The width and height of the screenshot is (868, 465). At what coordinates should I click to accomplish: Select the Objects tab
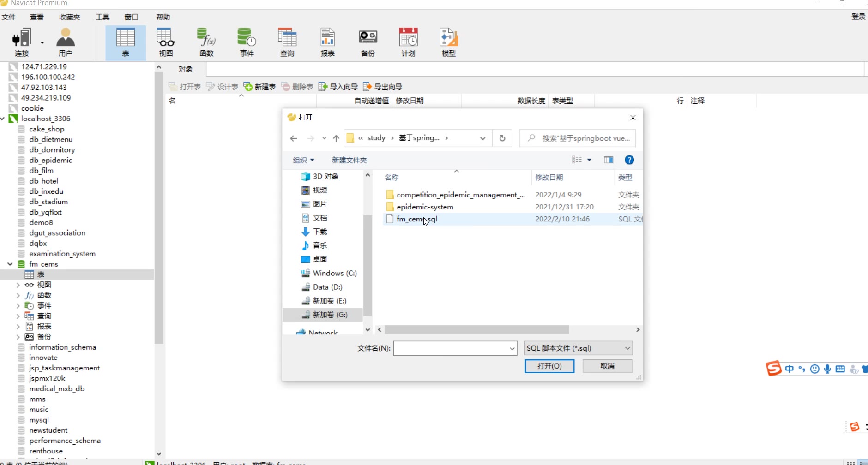186,69
